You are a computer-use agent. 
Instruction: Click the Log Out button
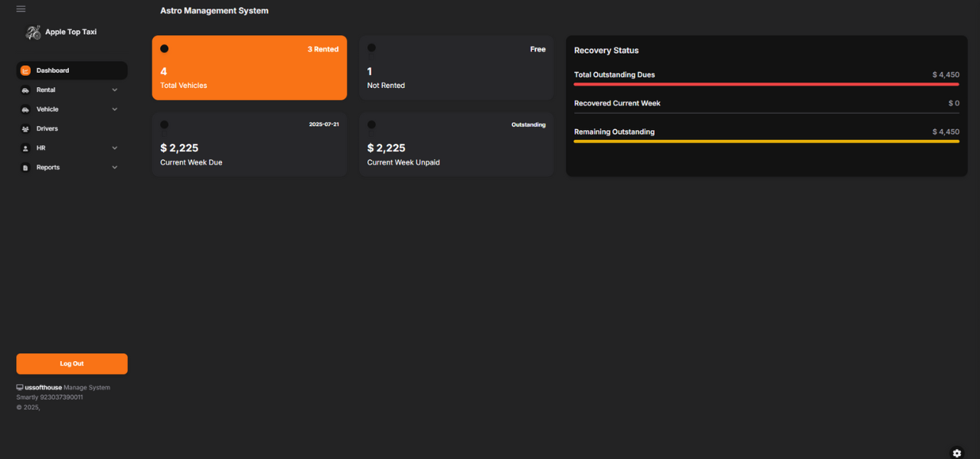(x=72, y=363)
